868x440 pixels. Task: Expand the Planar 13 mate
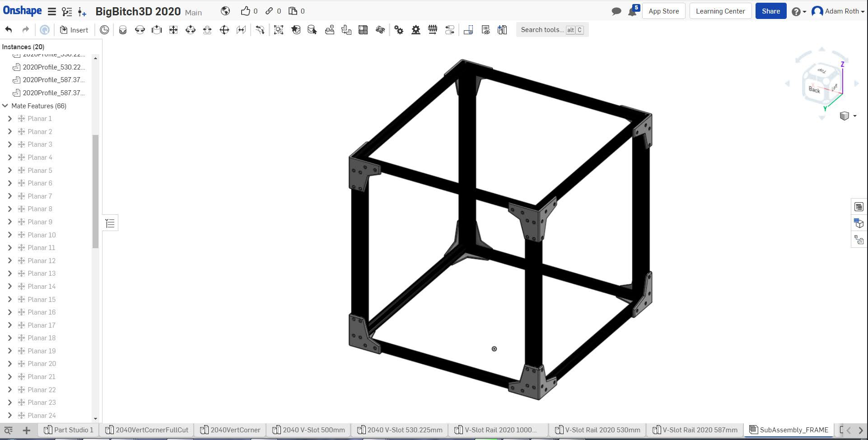tap(10, 273)
